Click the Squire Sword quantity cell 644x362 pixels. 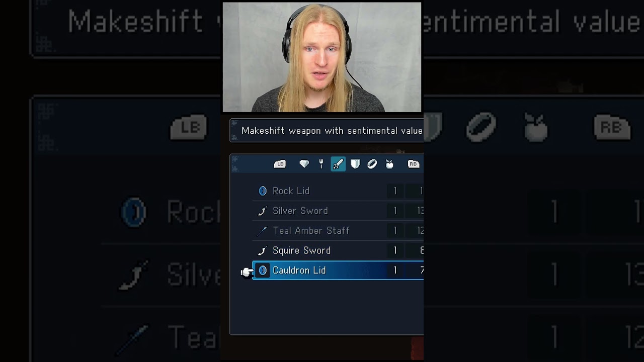(395, 250)
